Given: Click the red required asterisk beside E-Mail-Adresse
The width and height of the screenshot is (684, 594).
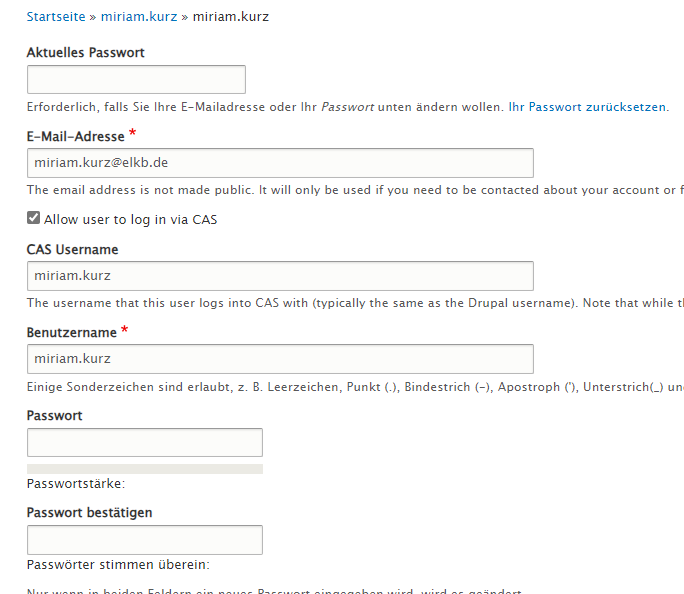Looking at the screenshot, I should (x=133, y=133).
